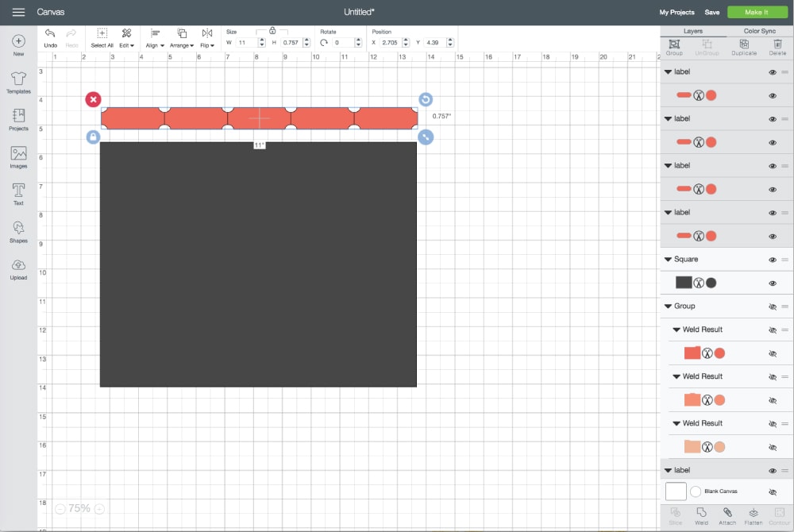Image resolution: width=794 pixels, height=532 pixels.
Task: Toggle the size aspect ratio lock
Action: coord(272,30)
